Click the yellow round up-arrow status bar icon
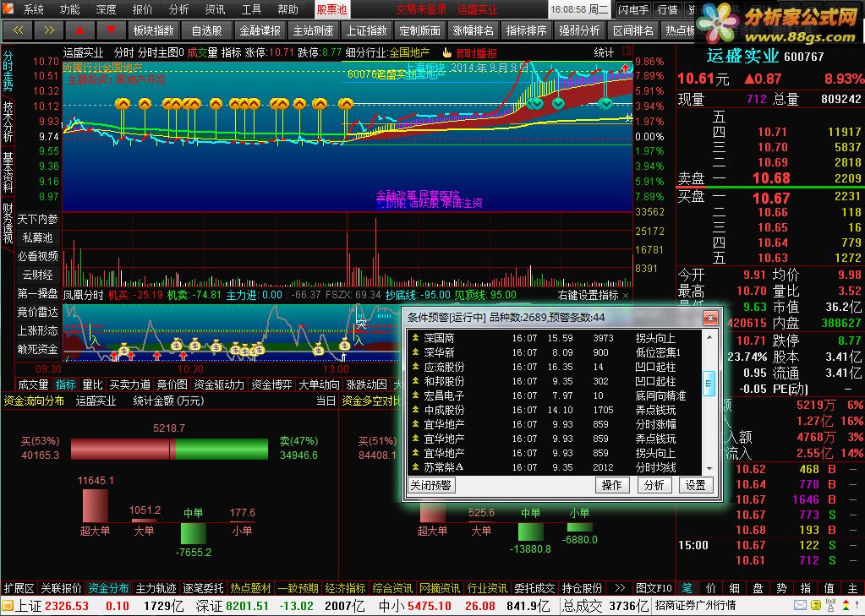This screenshot has width=865, height=616. [816, 606]
